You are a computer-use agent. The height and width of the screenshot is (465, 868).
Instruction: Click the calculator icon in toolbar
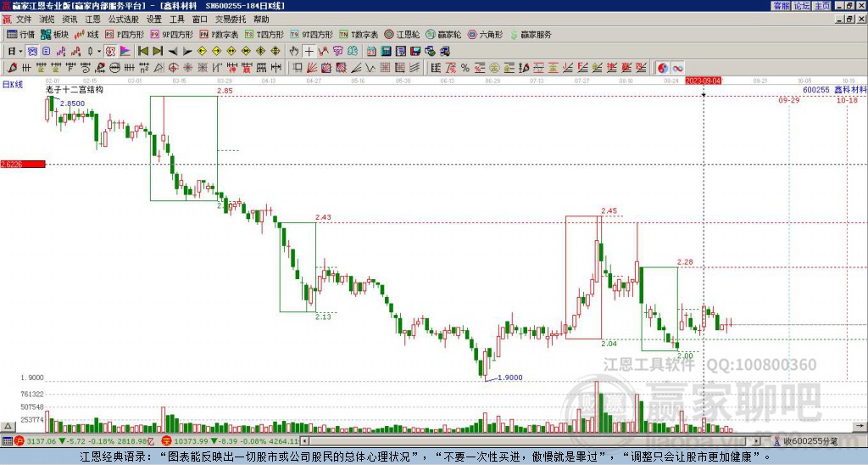(x=386, y=51)
